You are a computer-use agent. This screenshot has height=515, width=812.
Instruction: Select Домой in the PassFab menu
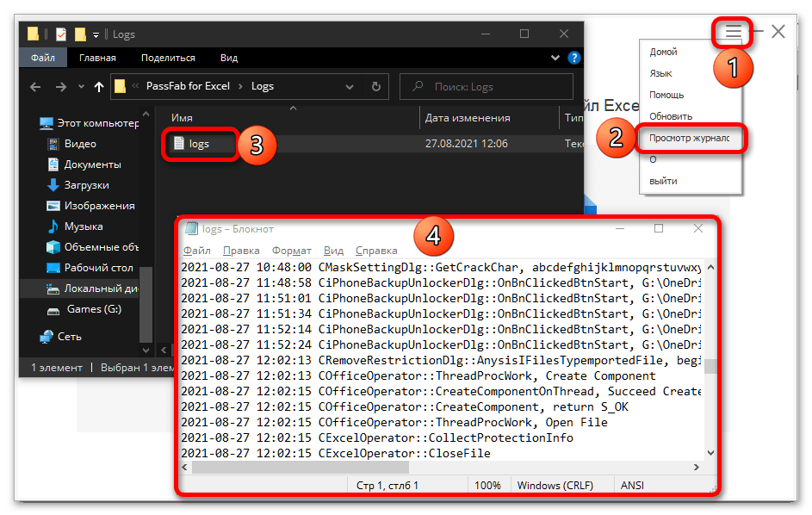[x=663, y=52]
